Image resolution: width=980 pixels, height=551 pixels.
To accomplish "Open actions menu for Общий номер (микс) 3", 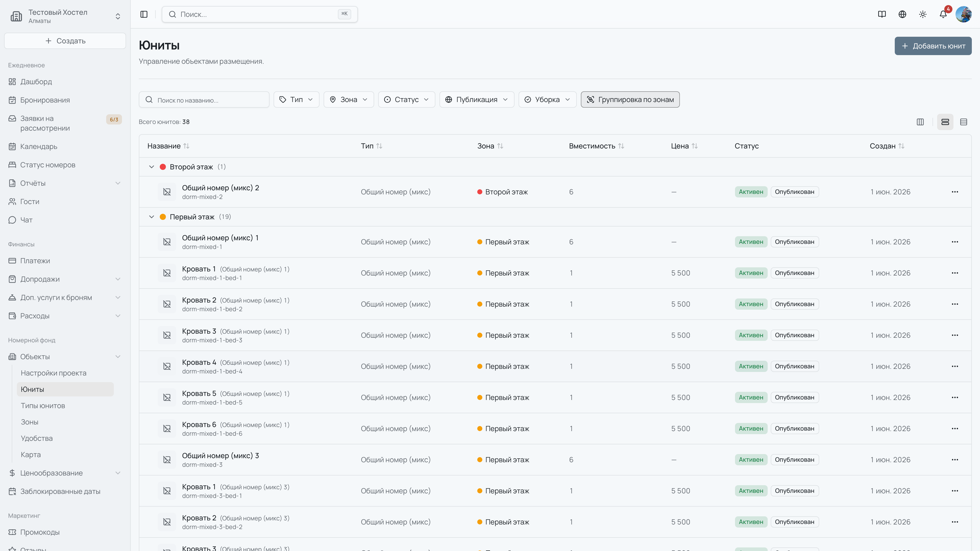I will pos(955,460).
